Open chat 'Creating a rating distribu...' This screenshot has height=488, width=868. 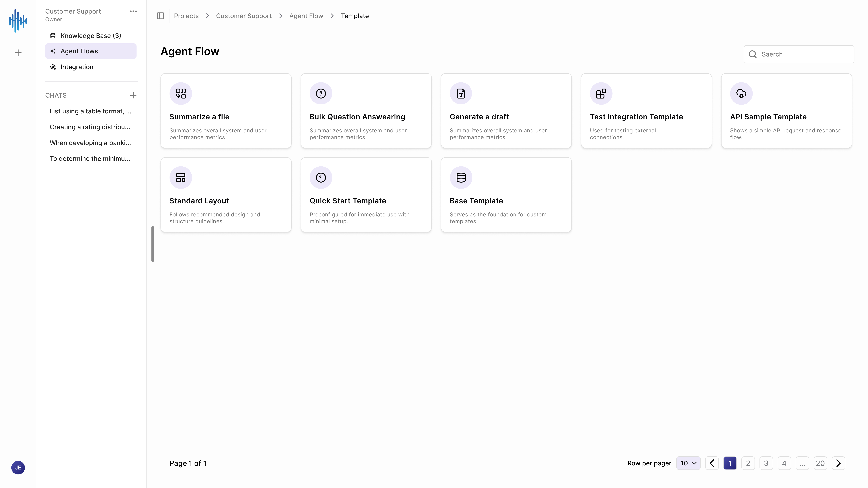point(90,127)
